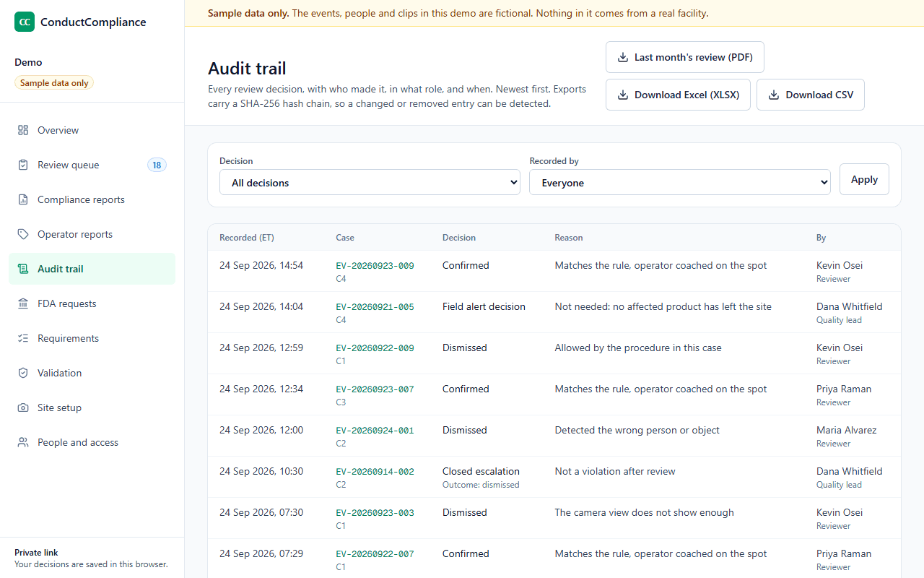Click the Overview grid icon
This screenshot has height=578, width=924.
click(x=23, y=130)
